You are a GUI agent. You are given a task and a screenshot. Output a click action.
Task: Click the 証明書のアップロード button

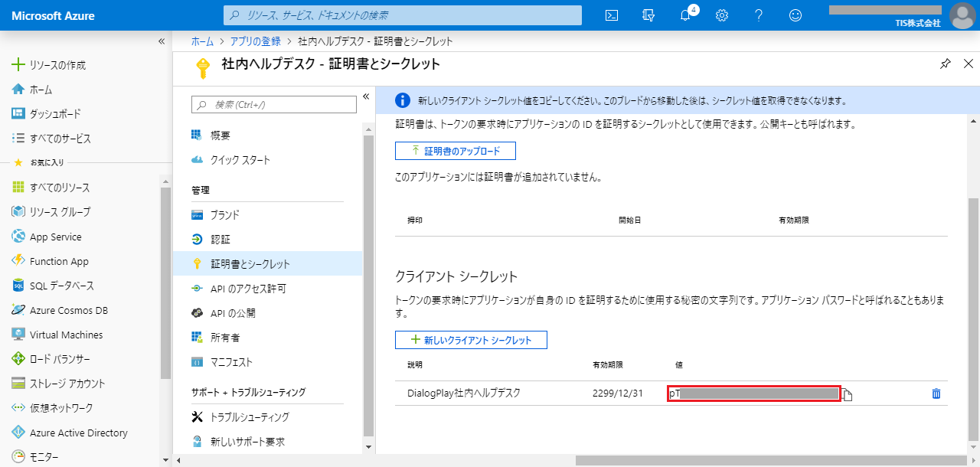tap(456, 150)
